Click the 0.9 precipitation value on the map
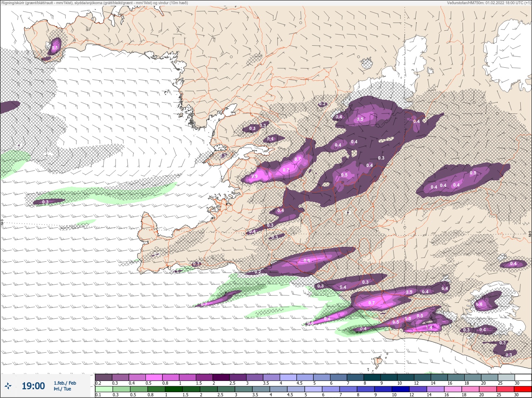This screenshot has height=398, width=532. (254, 177)
